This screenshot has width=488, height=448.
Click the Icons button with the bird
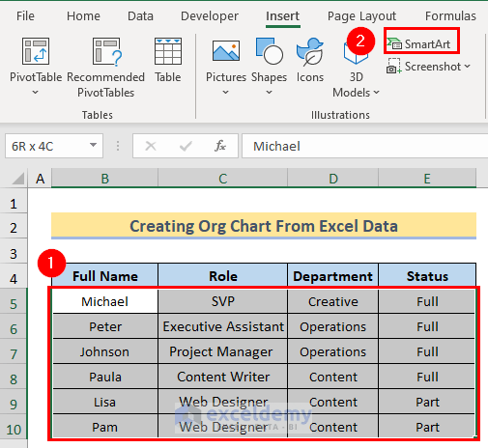[310, 60]
